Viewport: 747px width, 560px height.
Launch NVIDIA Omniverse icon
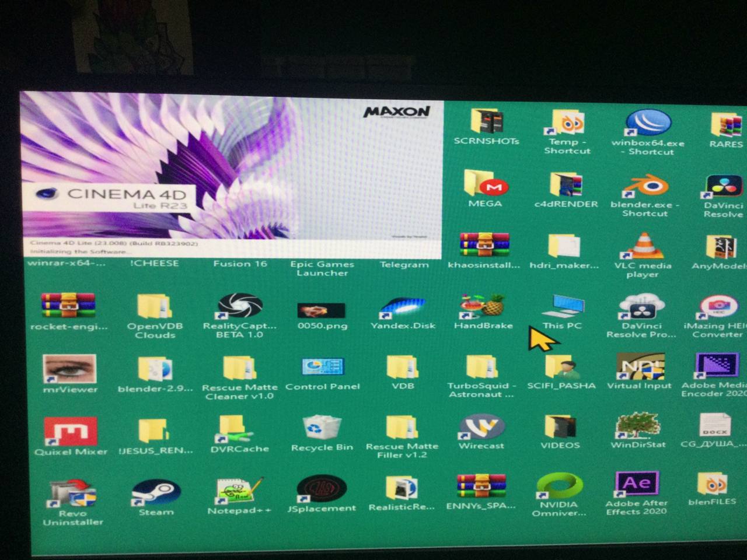[558, 487]
